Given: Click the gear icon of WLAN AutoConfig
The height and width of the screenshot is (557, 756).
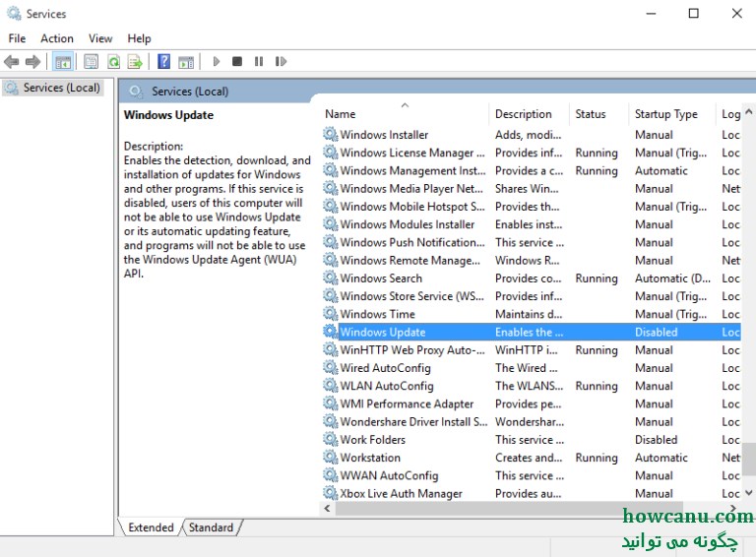Looking at the screenshot, I should point(331,385).
